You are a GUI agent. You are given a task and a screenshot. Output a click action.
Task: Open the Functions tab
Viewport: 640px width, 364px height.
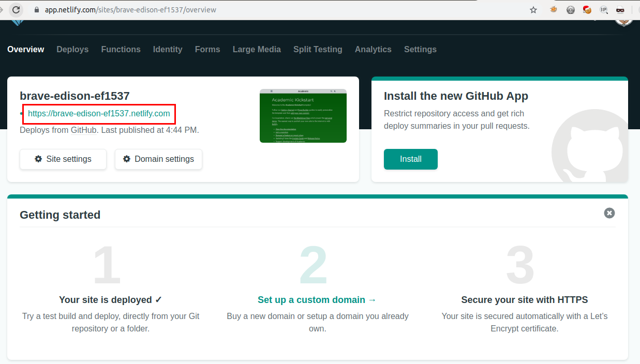point(121,50)
